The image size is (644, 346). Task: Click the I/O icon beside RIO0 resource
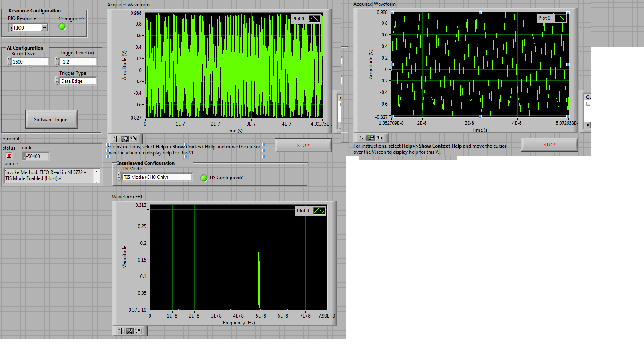11,28
